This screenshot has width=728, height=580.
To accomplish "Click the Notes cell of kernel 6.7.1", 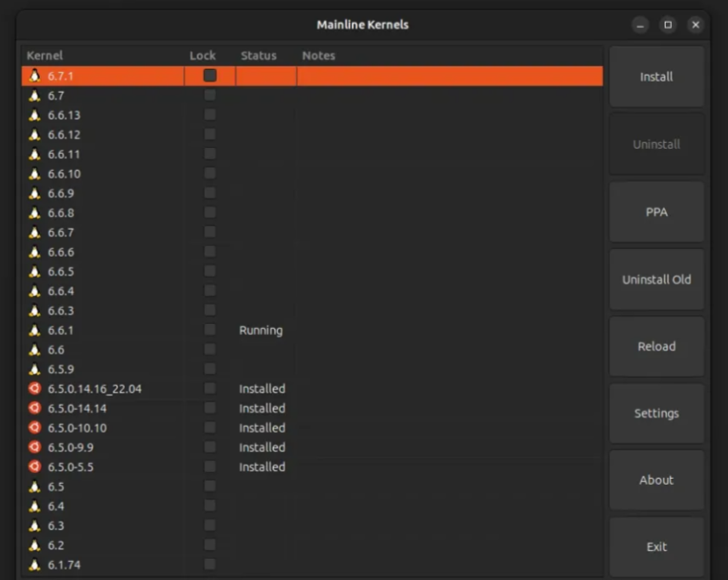I will tap(449, 76).
